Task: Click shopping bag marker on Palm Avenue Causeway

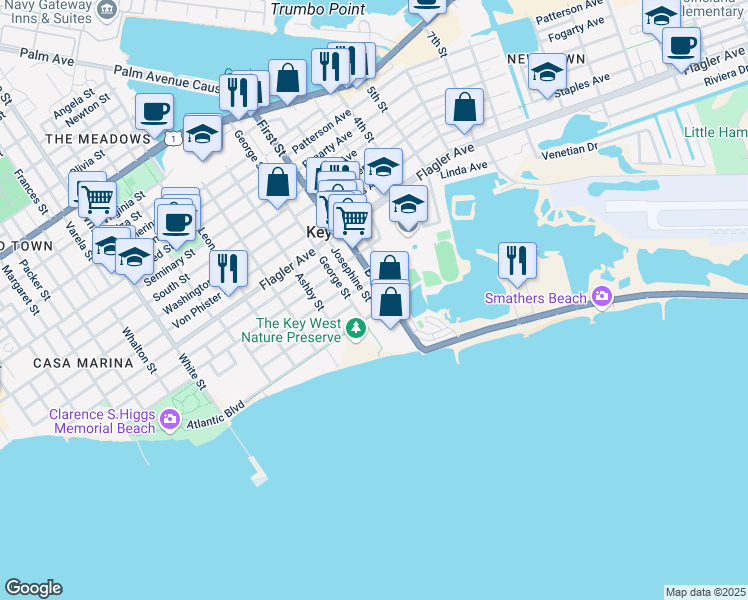Action: 287,79
